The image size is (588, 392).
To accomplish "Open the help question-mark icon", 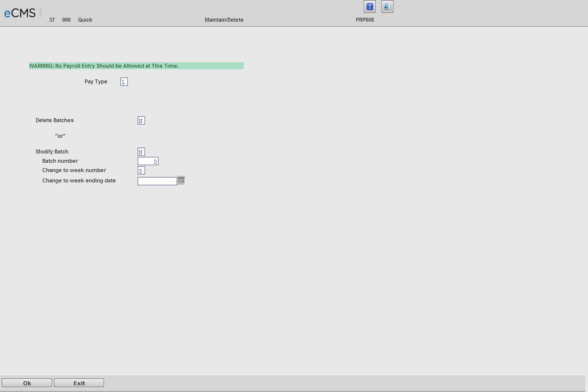I will (x=369, y=7).
